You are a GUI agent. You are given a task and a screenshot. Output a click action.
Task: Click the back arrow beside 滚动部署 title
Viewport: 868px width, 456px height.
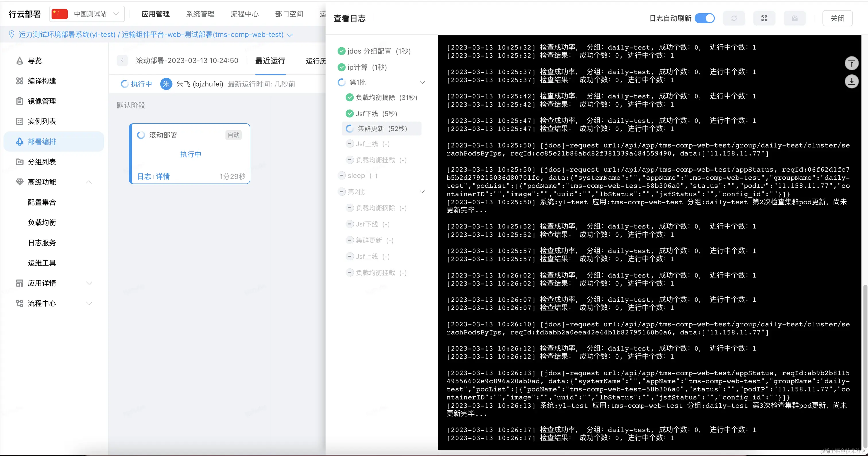tap(122, 61)
